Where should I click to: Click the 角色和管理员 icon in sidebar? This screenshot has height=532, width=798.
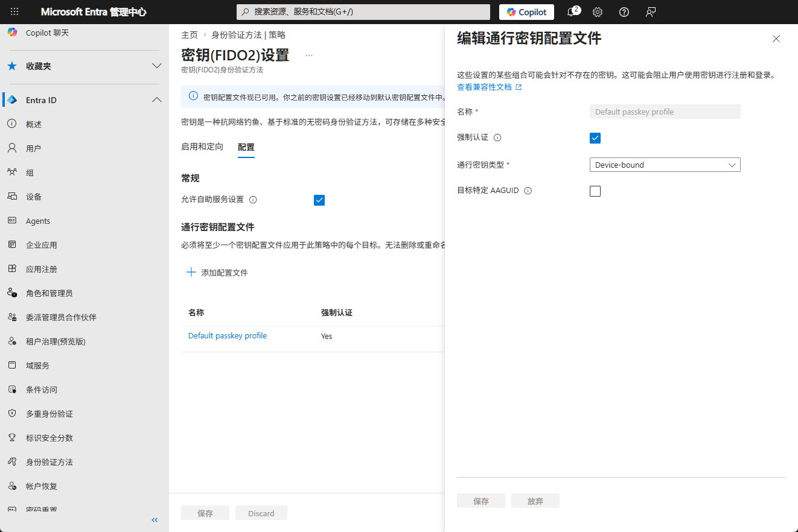click(12, 293)
